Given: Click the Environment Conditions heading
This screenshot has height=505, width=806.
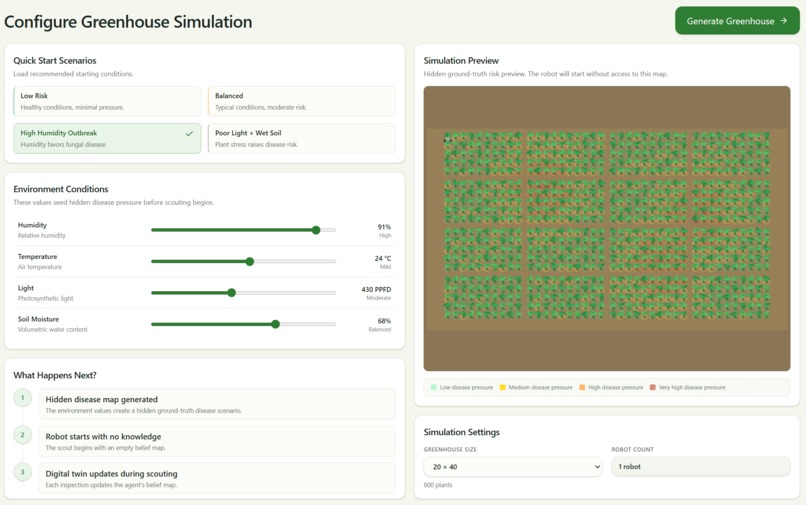Looking at the screenshot, I should click(61, 189).
